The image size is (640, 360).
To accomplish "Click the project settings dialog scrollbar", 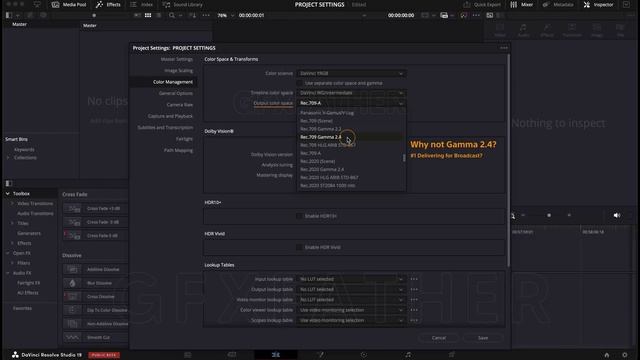I will tap(508, 161).
